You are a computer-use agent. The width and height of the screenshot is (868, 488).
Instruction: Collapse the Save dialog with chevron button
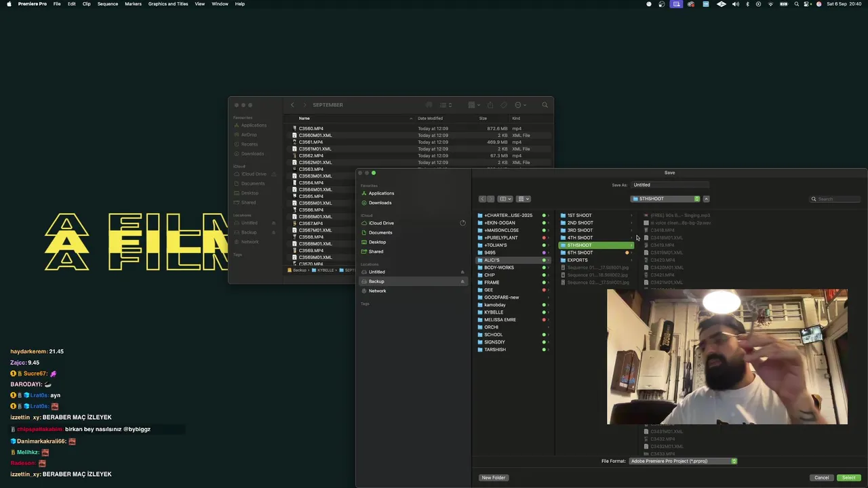(x=706, y=199)
